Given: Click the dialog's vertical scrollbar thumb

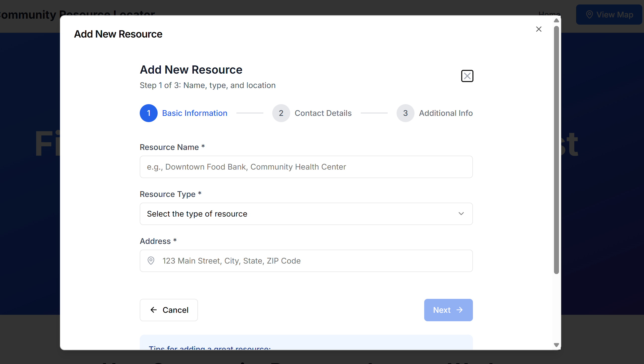Looking at the screenshot, I should [556, 150].
